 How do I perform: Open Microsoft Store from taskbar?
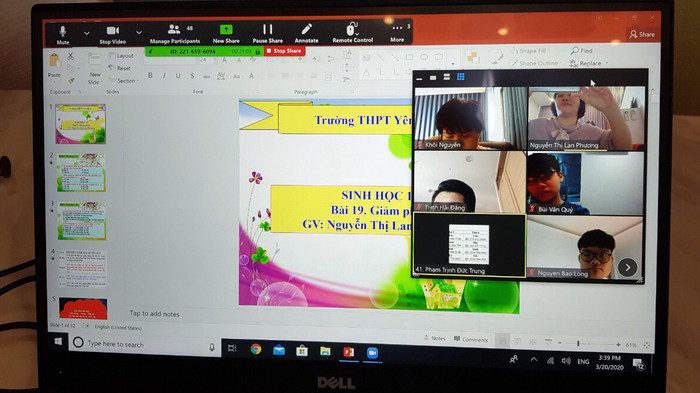click(302, 351)
